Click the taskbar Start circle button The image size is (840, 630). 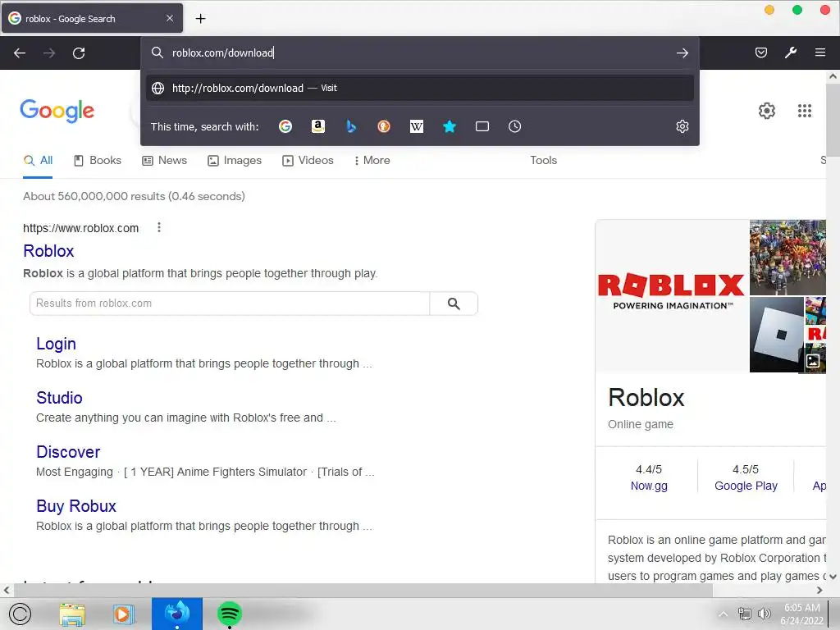pos(21,614)
